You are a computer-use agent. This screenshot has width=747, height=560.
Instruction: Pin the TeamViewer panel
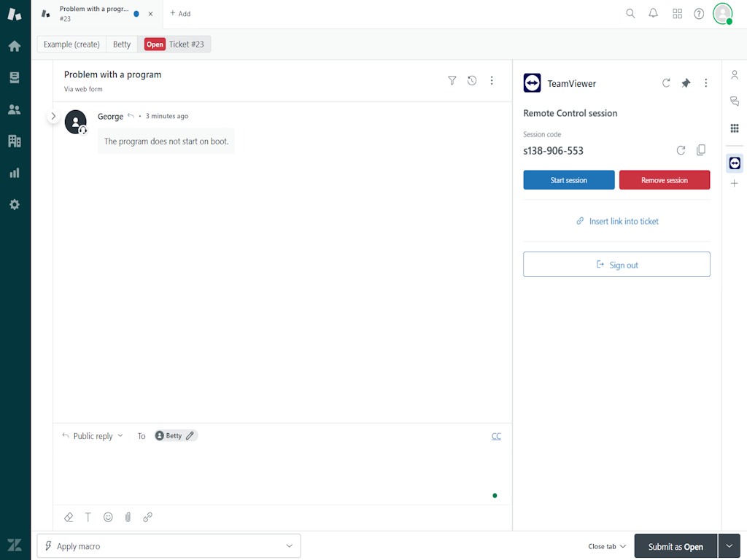click(x=686, y=83)
